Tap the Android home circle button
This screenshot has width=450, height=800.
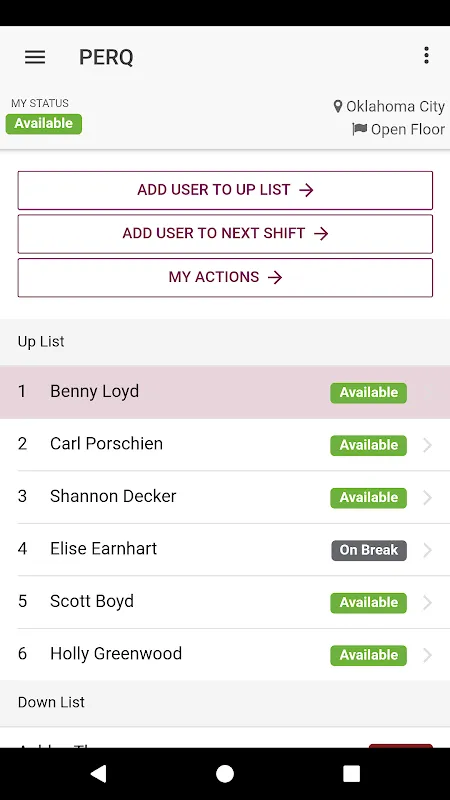(225, 773)
